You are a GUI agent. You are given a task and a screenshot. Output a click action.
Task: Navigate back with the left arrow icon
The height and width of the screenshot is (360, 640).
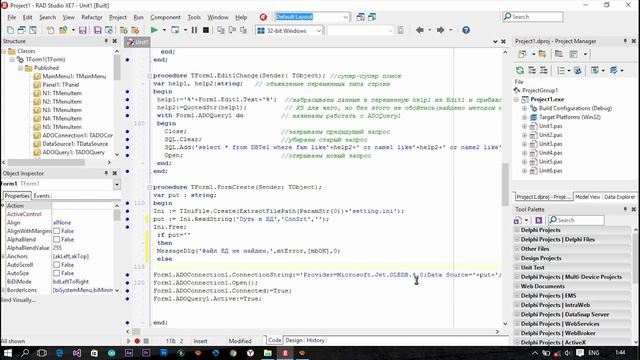tap(420, 30)
